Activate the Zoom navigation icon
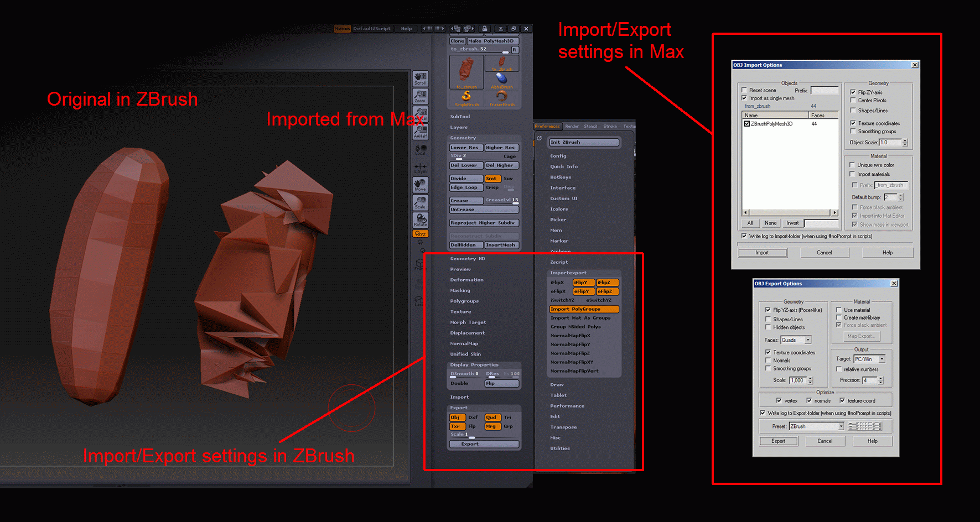Image resolution: width=980 pixels, height=522 pixels. (420, 96)
